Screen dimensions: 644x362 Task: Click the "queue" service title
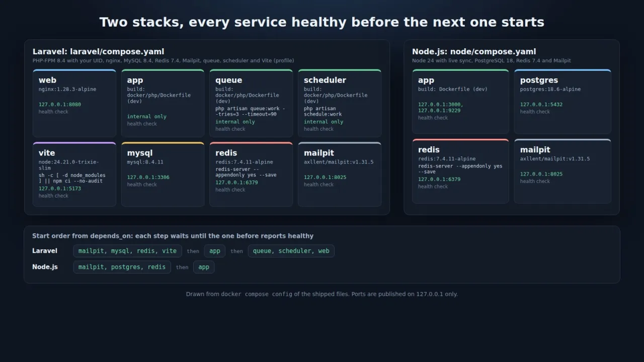point(229,80)
